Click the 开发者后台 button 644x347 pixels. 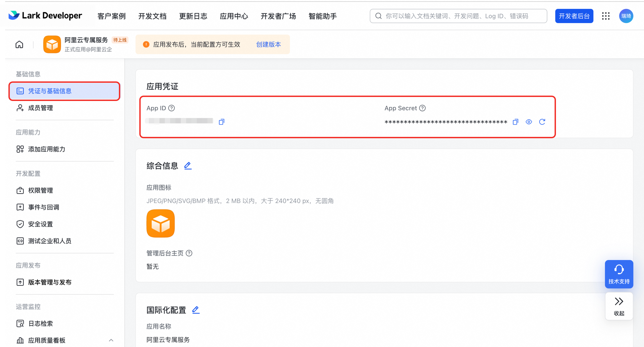click(x=574, y=16)
